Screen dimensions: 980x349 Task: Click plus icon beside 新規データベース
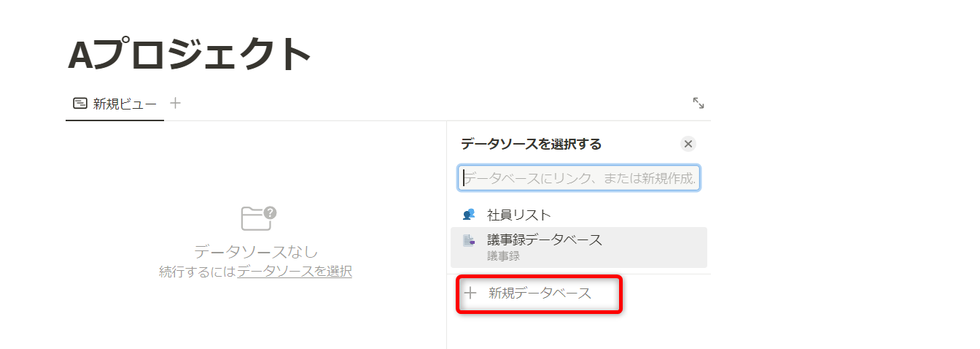coord(470,294)
